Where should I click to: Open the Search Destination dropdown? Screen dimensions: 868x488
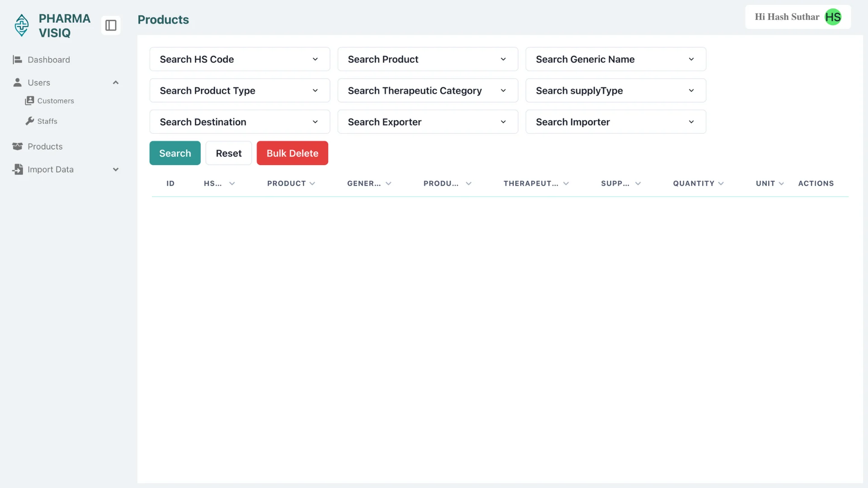pos(240,122)
